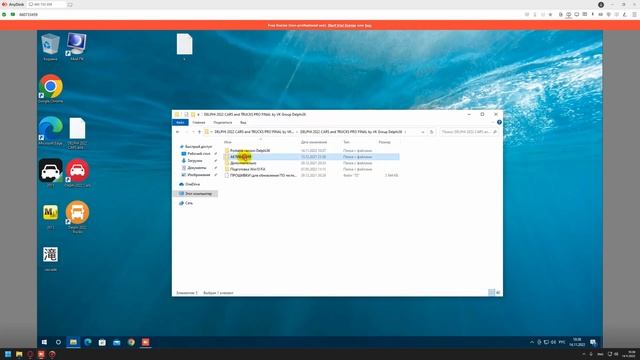Viewport: 640px width, 360px height.
Task: Click the Explorer help question mark icon
Action: pos(499,122)
